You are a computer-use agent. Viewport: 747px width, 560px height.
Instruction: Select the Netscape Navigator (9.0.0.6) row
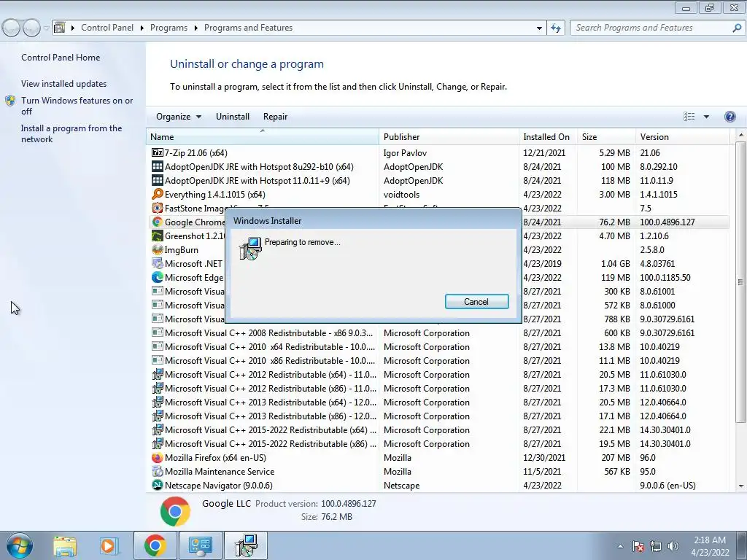[438, 485]
